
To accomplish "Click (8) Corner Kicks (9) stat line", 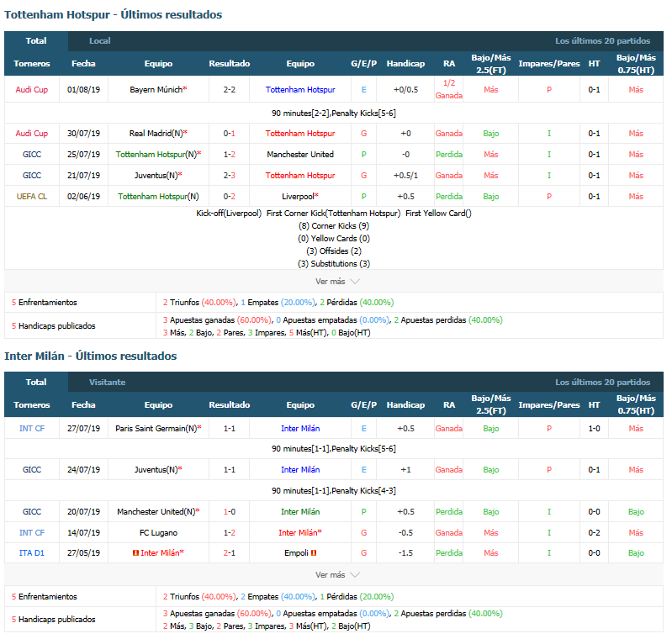I will click(x=334, y=226).
